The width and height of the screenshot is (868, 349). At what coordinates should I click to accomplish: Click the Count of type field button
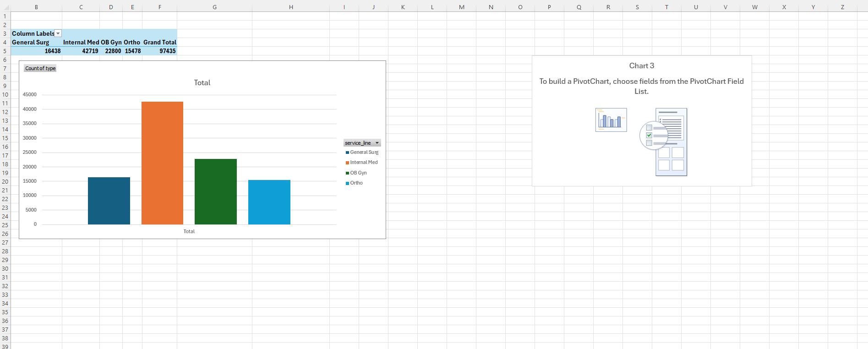click(40, 68)
